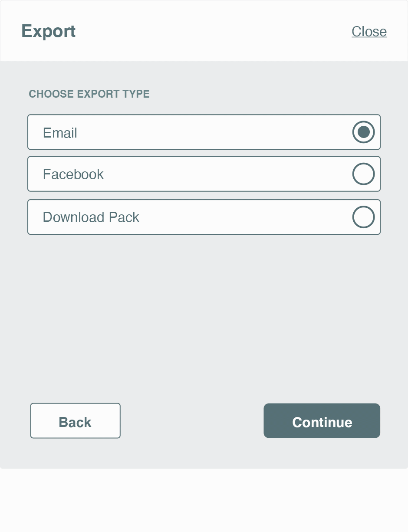Go back to the previous step
The image size is (408, 532).
[75, 421]
